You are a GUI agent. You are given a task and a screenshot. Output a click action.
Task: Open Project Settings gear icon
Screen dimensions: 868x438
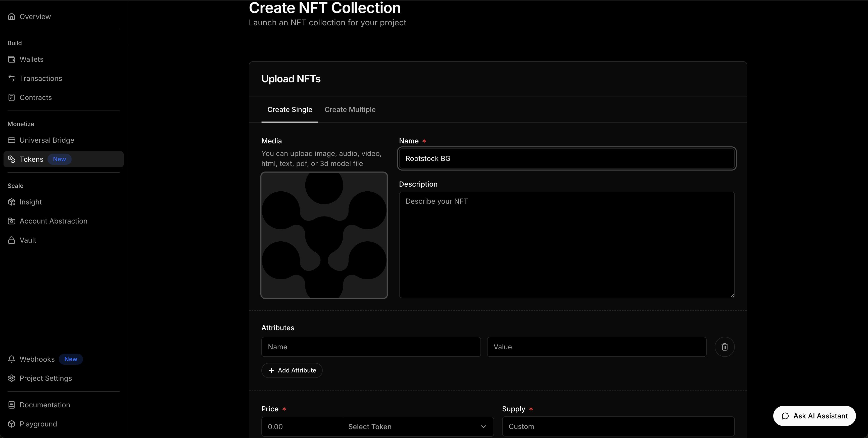pos(12,378)
